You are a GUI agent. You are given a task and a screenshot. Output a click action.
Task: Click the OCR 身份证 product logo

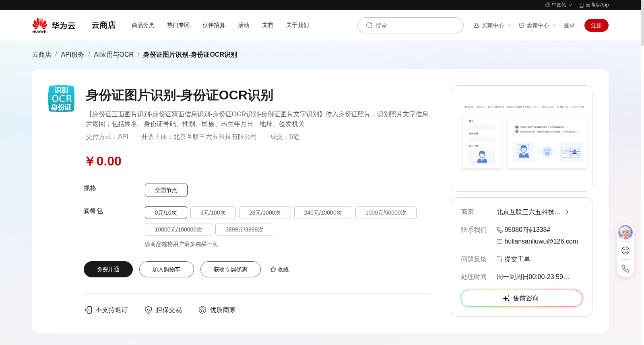click(62, 99)
